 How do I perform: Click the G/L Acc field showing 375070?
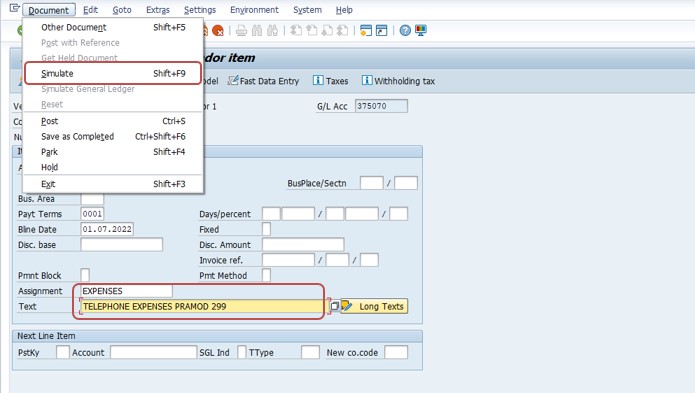[381, 106]
